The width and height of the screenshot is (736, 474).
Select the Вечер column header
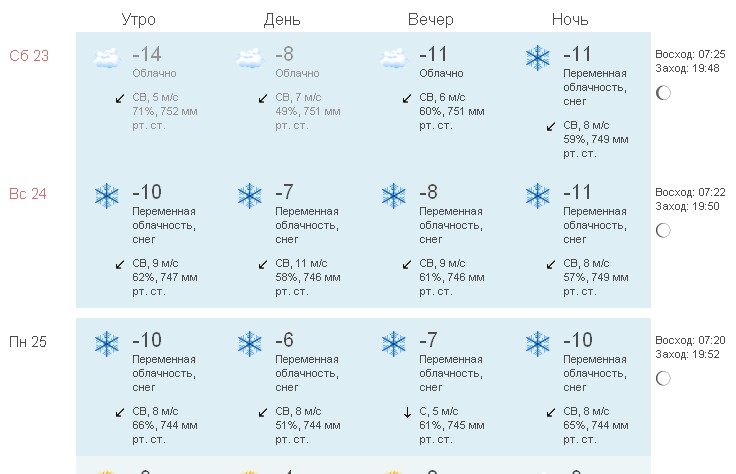(x=430, y=20)
